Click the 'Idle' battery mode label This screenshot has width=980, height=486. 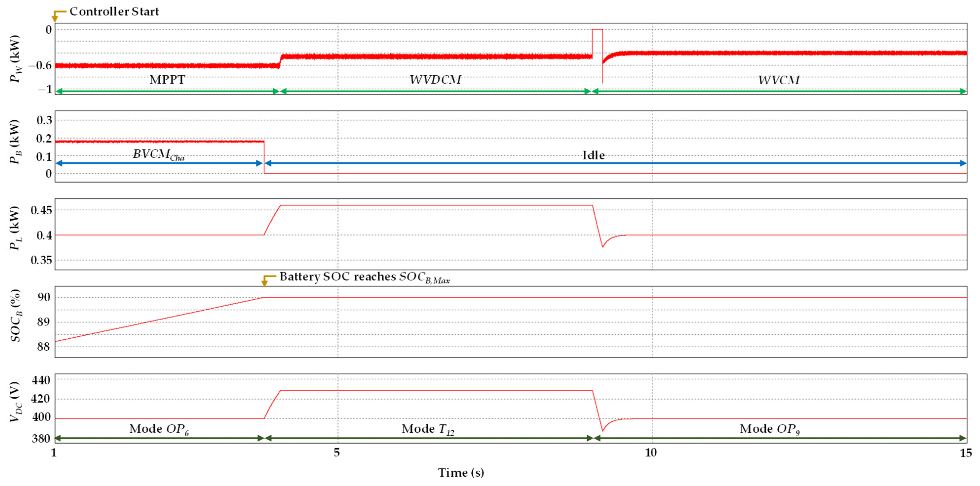(x=594, y=155)
